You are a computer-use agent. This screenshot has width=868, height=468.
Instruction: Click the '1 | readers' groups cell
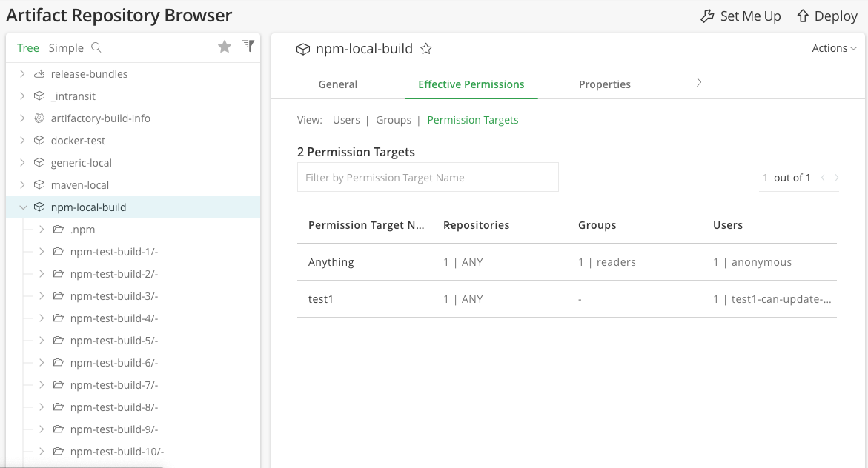click(x=607, y=262)
